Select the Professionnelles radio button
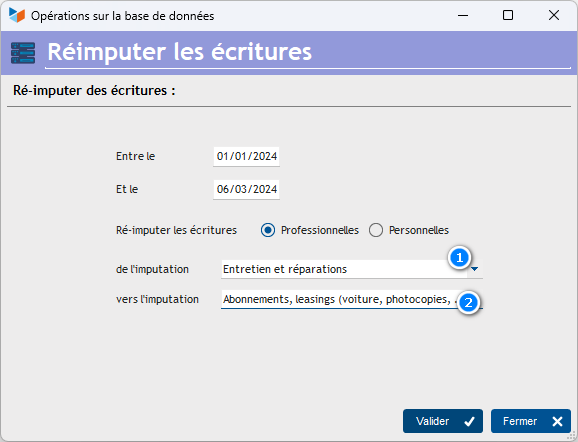The image size is (578, 442). (x=268, y=230)
